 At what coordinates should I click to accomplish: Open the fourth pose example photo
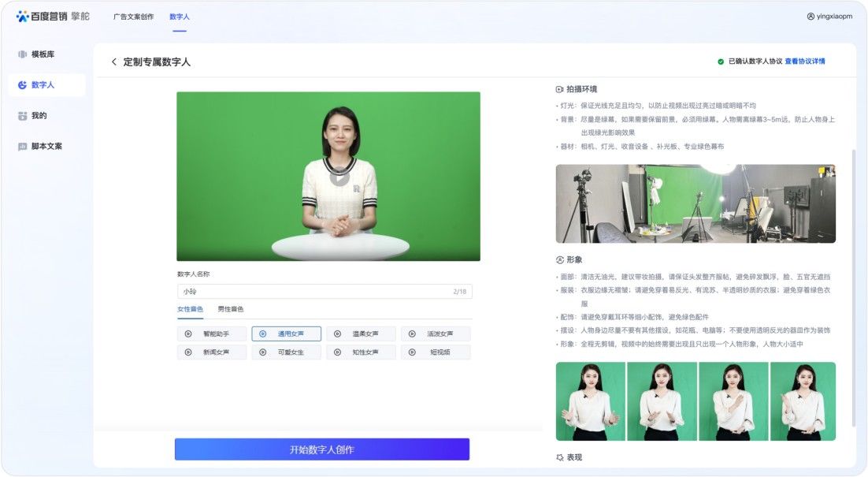803,401
